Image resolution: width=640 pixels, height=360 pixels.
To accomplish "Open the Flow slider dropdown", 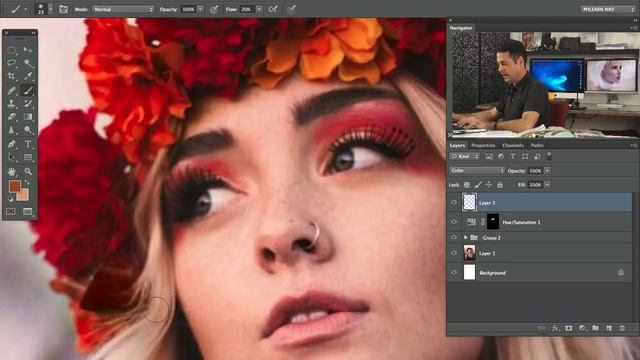I will [259, 9].
